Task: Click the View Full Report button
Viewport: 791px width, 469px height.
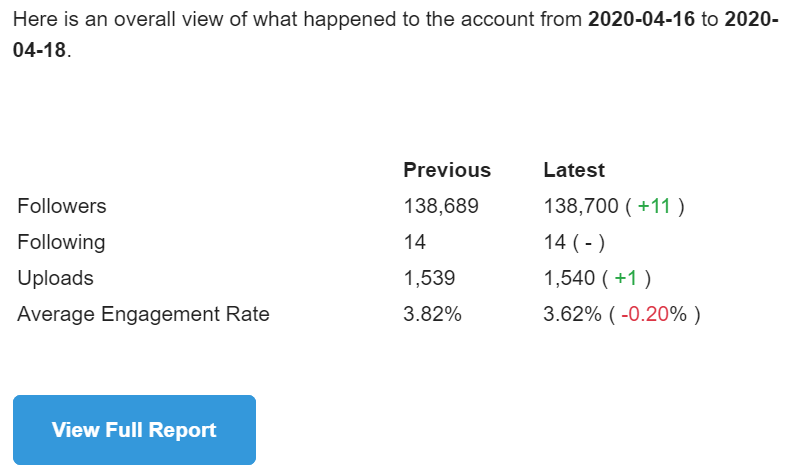Action: pos(134,430)
